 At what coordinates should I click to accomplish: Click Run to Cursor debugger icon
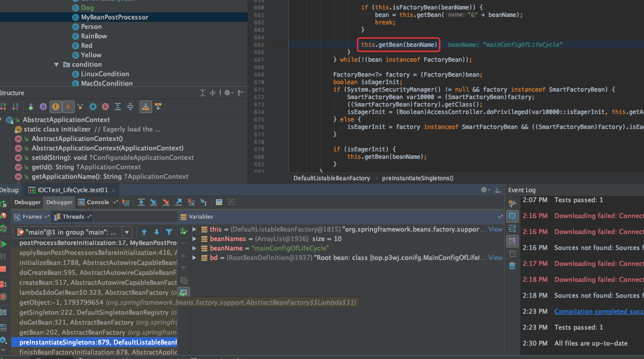[203, 202]
